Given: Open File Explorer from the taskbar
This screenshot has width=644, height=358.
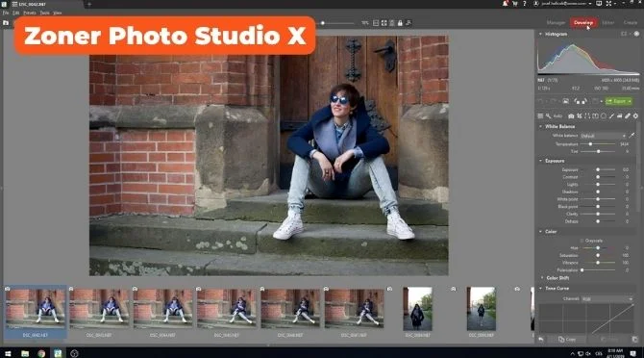Looking at the screenshot, I should click(25, 353).
